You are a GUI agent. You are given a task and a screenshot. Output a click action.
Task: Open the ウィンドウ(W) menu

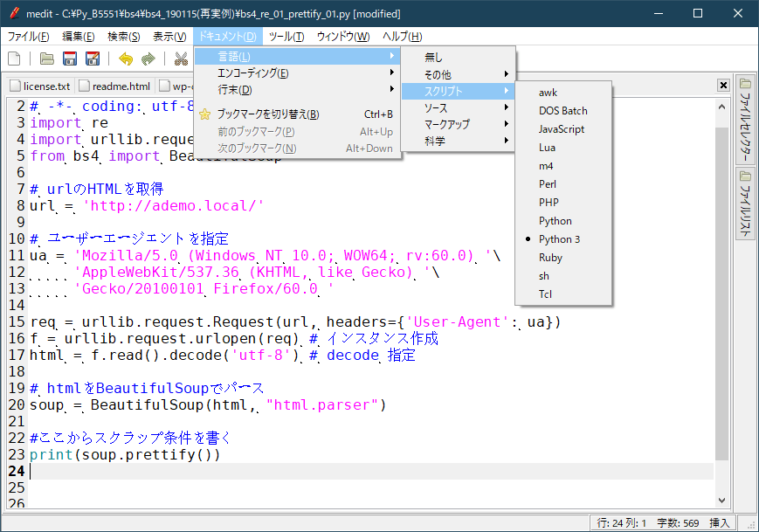click(x=343, y=37)
